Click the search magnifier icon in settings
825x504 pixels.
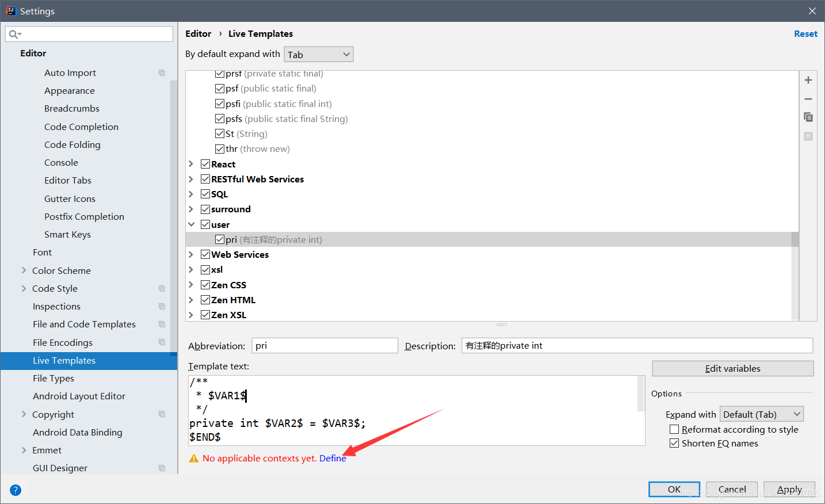(14, 35)
